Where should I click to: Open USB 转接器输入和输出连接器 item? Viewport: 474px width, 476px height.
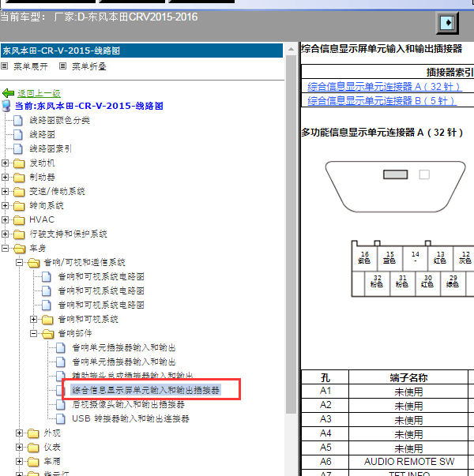[x=130, y=418]
